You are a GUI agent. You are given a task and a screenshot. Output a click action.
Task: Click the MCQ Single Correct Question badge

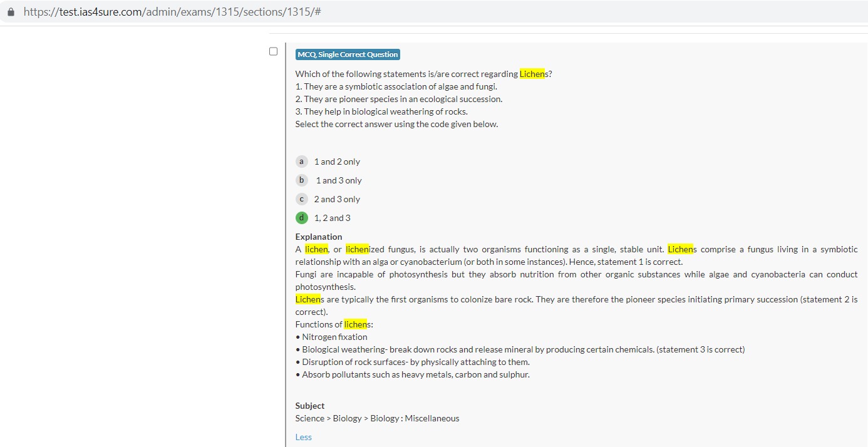point(348,54)
